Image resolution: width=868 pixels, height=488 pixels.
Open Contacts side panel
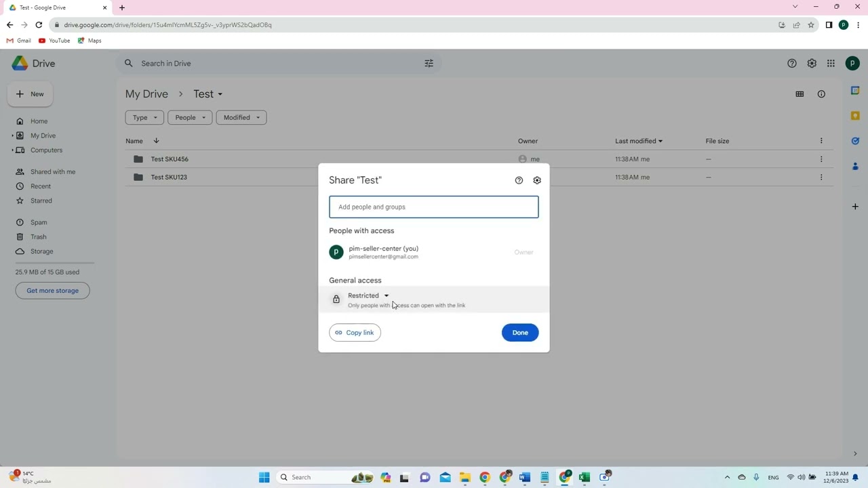point(855,167)
